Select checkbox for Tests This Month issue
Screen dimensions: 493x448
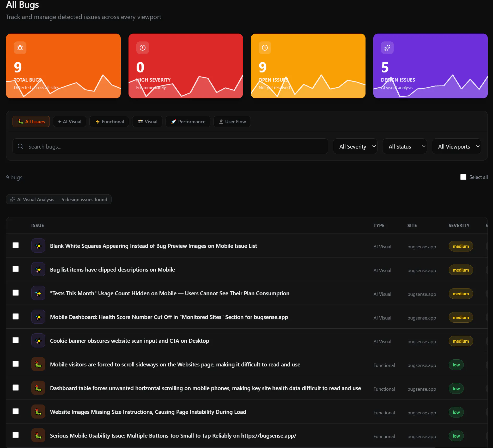16,293
